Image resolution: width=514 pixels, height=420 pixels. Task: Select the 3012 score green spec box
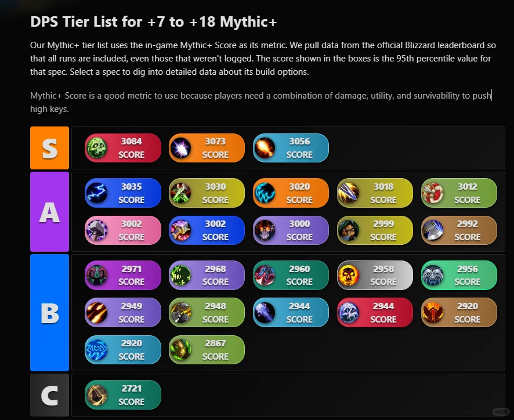[459, 193]
